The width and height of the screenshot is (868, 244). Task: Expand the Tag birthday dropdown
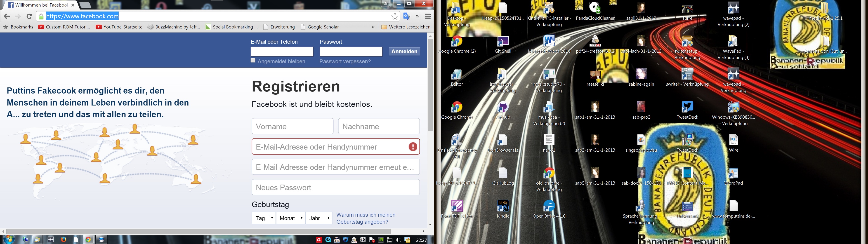tap(264, 218)
